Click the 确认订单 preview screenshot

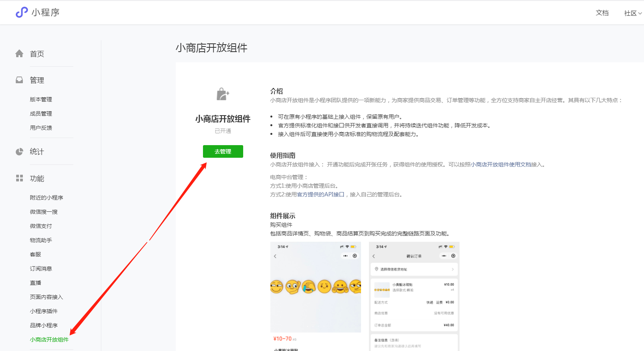(414, 296)
